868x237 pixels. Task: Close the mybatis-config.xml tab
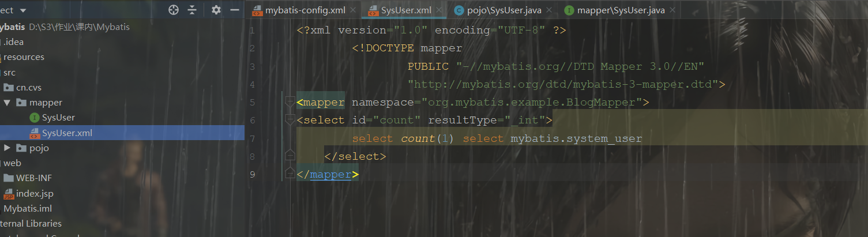click(x=353, y=10)
